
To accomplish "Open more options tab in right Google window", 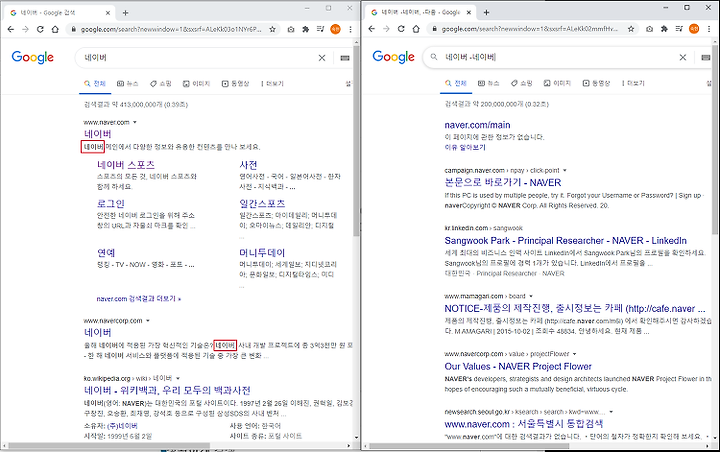I will point(633,83).
